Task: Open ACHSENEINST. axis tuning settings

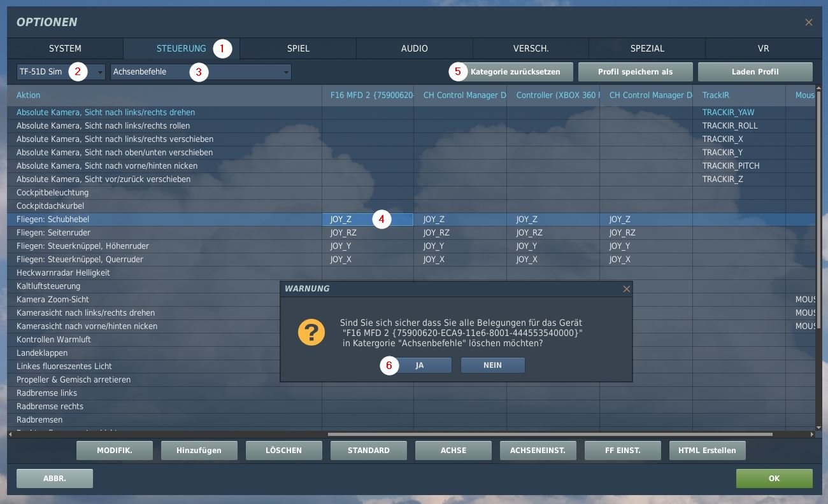Action: click(x=538, y=451)
